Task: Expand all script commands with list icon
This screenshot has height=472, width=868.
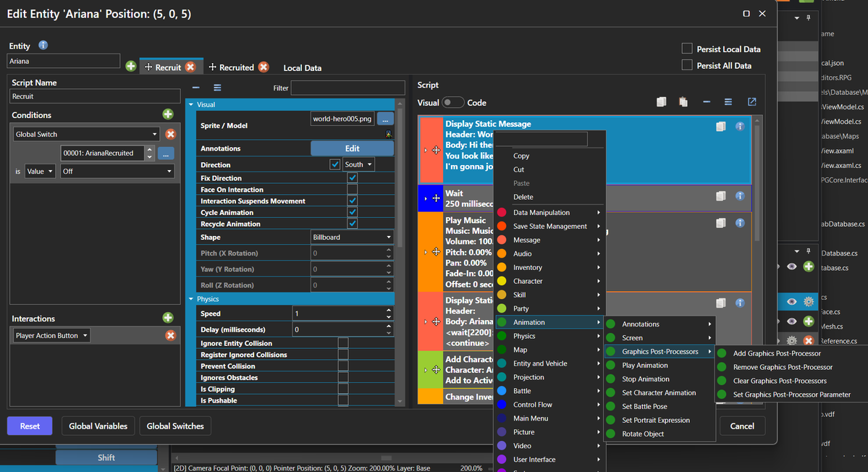Action: pos(728,102)
